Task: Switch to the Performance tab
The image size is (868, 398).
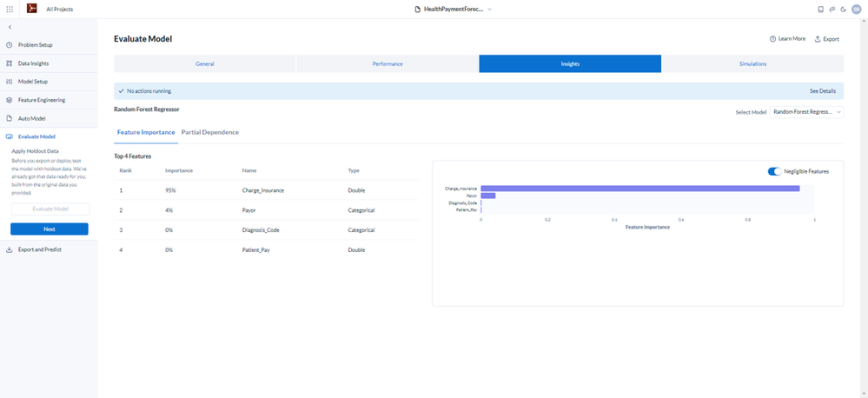Action: click(388, 63)
